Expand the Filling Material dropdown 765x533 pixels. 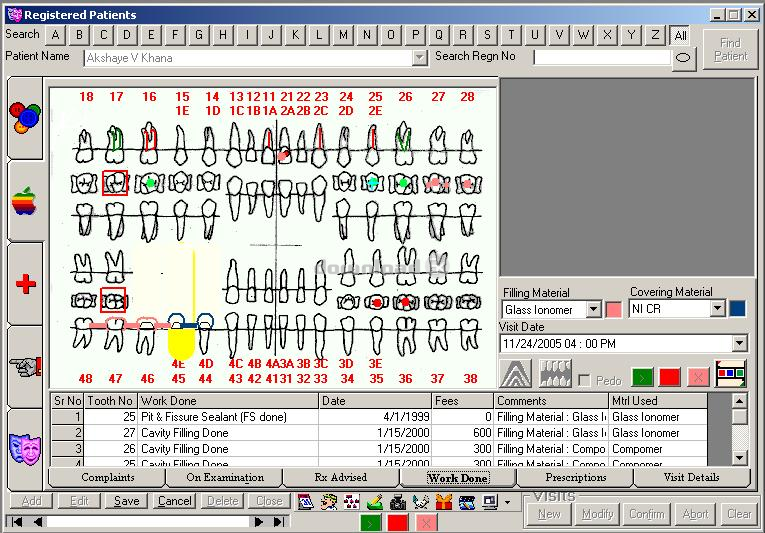(x=593, y=309)
